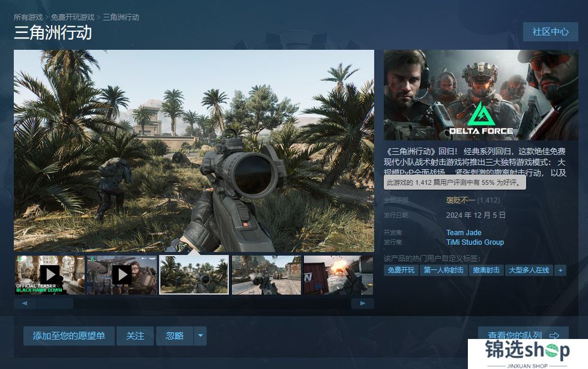Open the developer Team Jade link
The image size is (588, 369).
click(464, 233)
